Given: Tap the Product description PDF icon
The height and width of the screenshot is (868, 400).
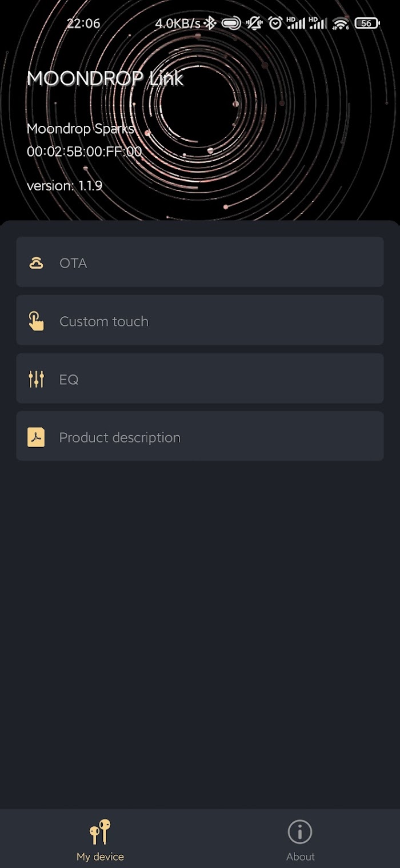Looking at the screenshot, I should (x=36, y=437).
